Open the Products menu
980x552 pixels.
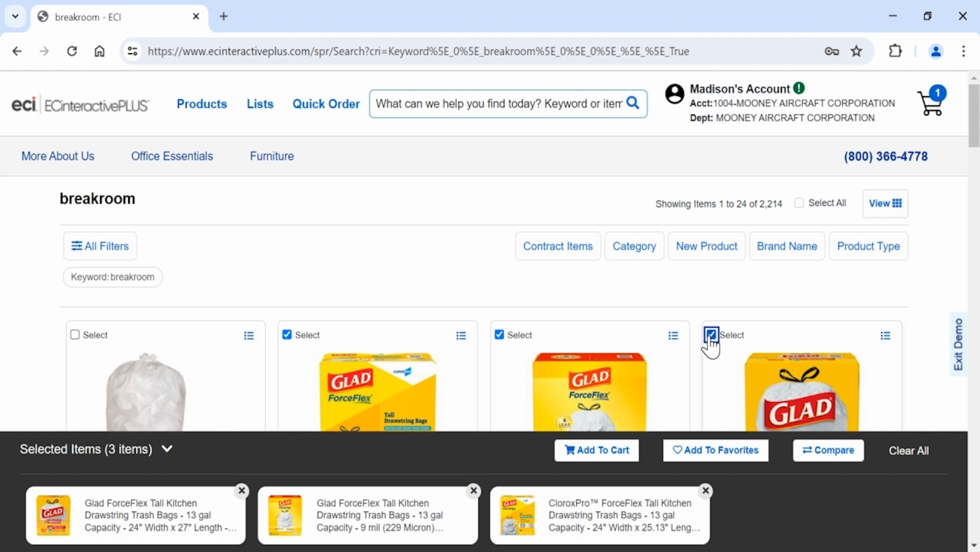click(x=202, y=104)
